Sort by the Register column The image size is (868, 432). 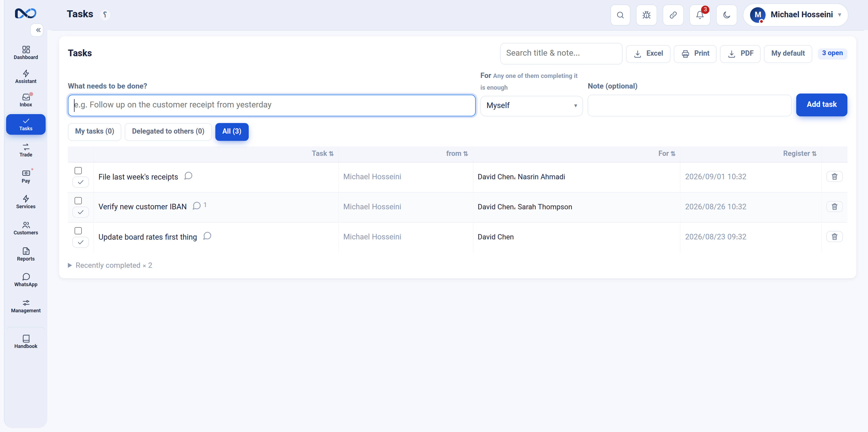click(800, 153)
